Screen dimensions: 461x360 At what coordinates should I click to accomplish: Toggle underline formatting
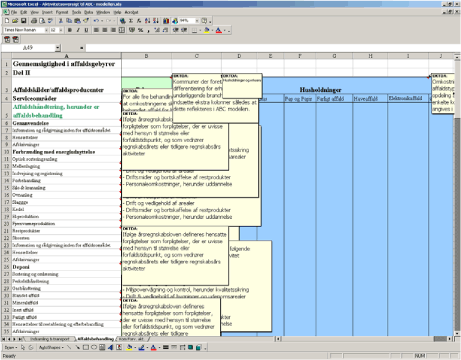click(86, 30)
